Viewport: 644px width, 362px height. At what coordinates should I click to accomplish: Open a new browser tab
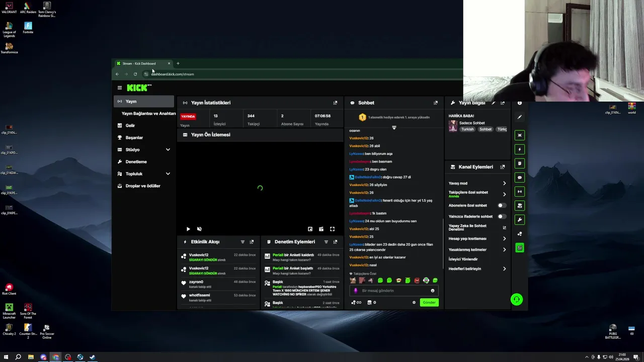[178, 63]
